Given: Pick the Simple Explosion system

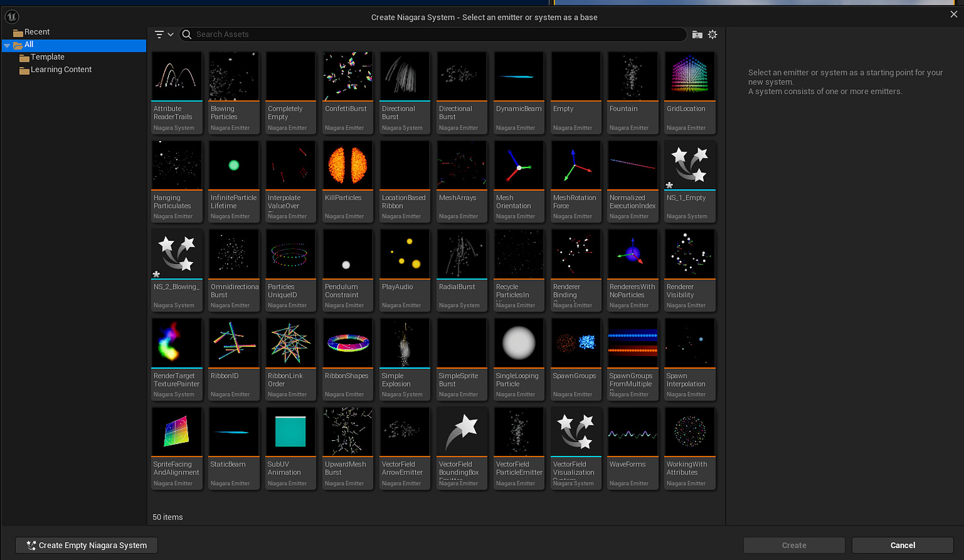Looking at the screenshot, I should point(405,359).
